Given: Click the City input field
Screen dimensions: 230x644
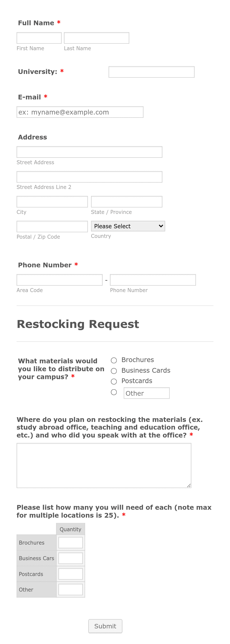Looking at the screenshot, I should [52, 202].
